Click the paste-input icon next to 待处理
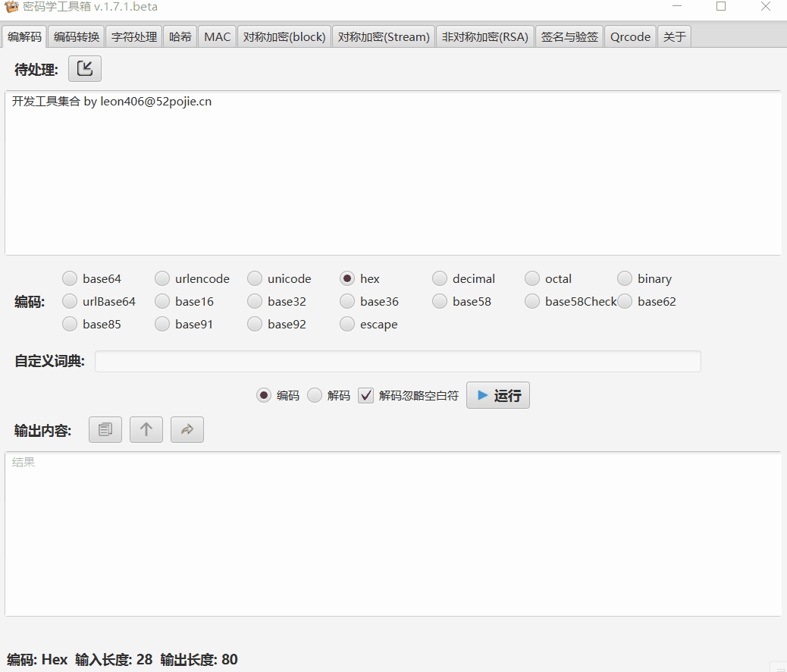Viewport: 787px width, 672px height. click(x=84, y=68)
